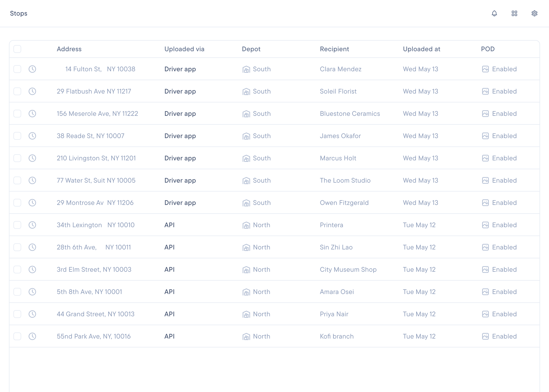Click 'Wed May 13' in Soleil Florist row
Image resolution: width=549 pixels, height=392 pixels.
tap(420, 92)
